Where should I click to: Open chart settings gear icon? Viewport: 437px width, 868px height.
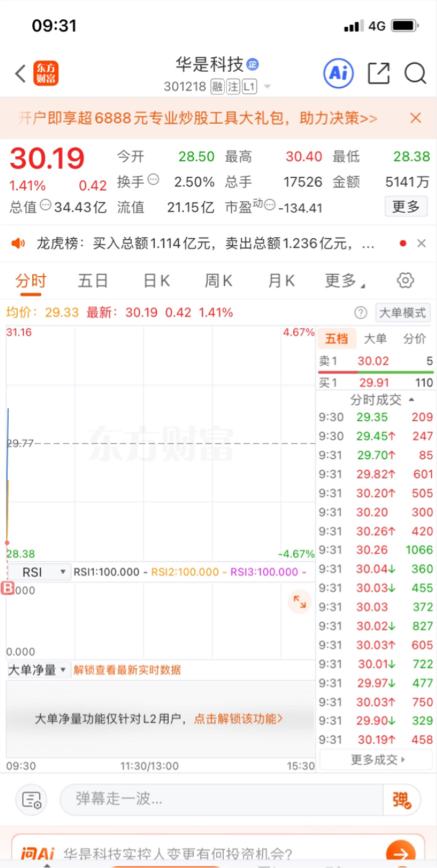point(405,280)
